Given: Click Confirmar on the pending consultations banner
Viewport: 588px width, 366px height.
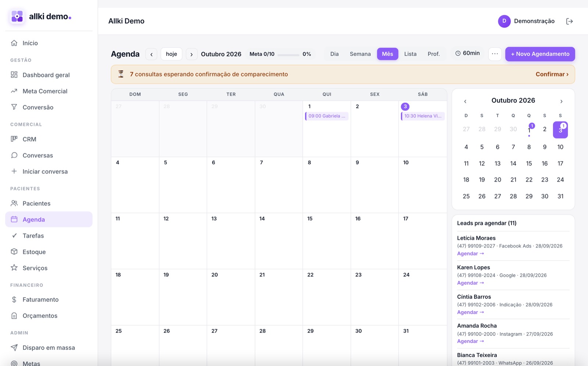Looking at the screenshot, I should [552, 74].
